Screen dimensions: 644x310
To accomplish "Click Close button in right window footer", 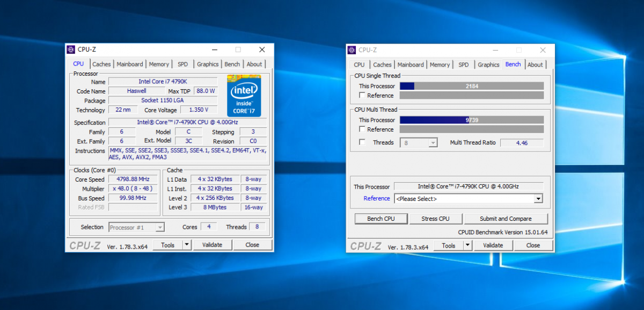I will pos(533,246).
